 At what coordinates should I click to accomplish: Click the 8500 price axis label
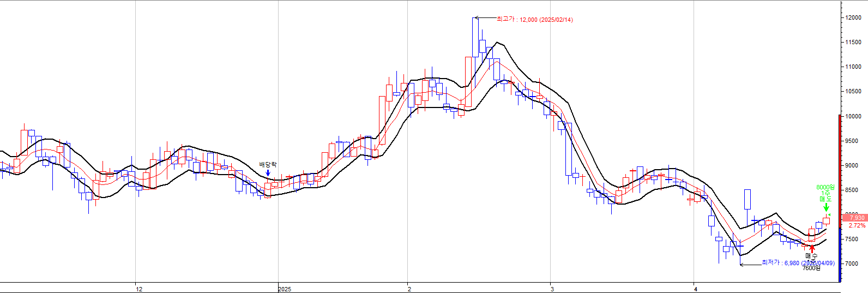click(852, 190)
